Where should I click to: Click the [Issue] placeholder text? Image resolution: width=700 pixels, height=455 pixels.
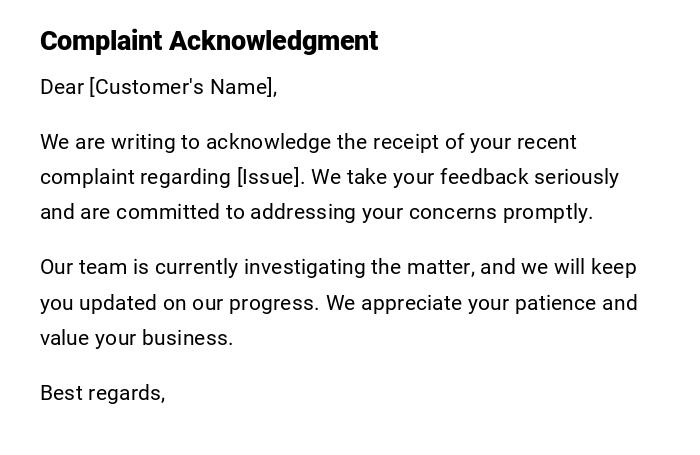(x=268, y=177)
